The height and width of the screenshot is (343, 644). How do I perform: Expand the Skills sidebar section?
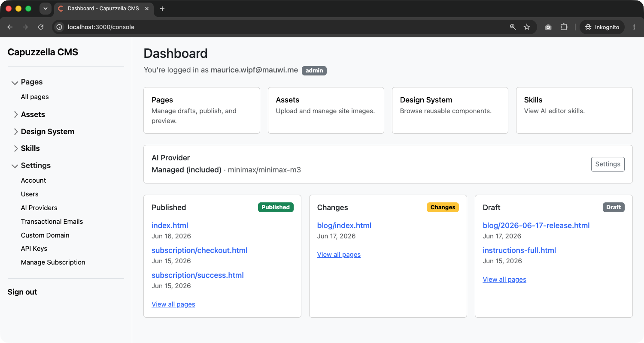tap(16, 148)
